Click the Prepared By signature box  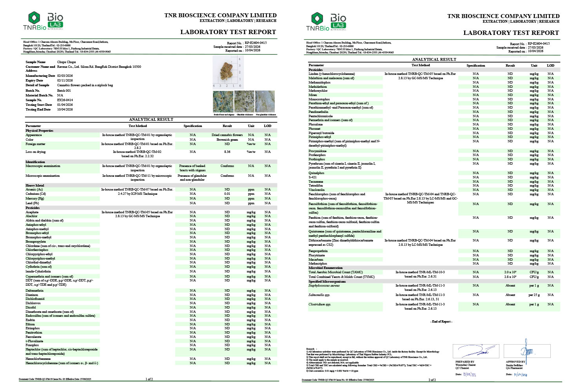[x=475, y=351]
